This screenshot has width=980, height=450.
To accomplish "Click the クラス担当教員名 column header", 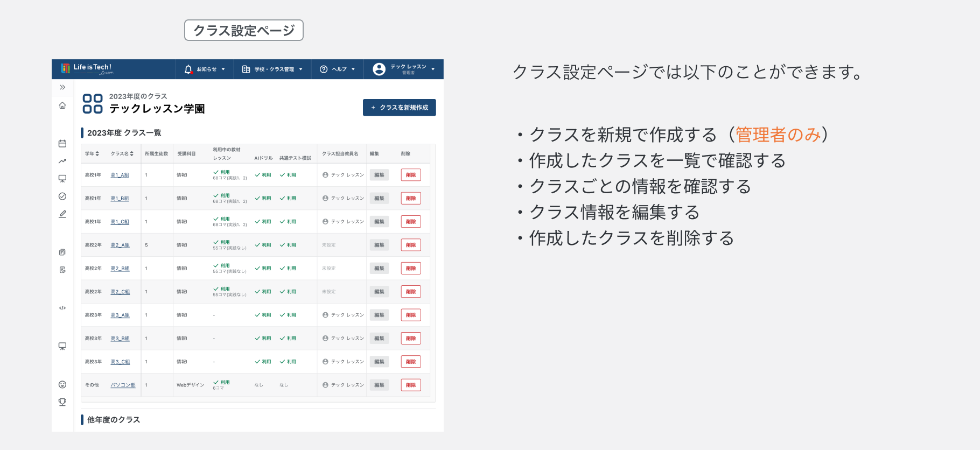I will [340, 154].
